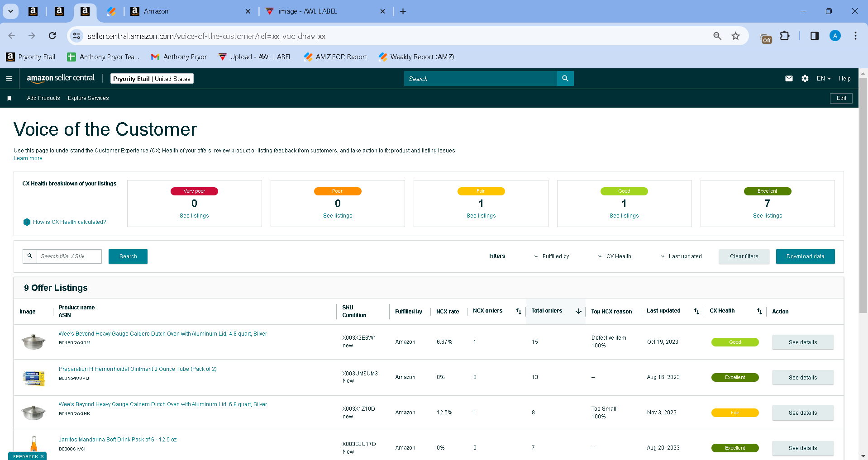See details for Preparation H Ointment listing
The image size is (868, 460).
803,378
